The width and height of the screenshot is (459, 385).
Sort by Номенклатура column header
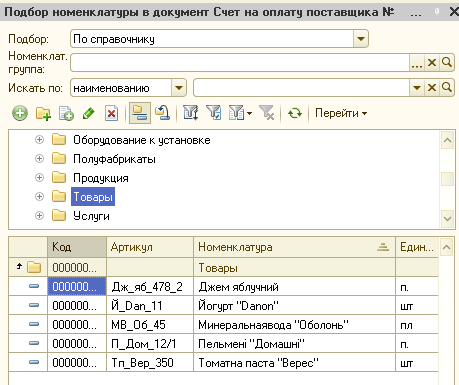click(294, 247)
